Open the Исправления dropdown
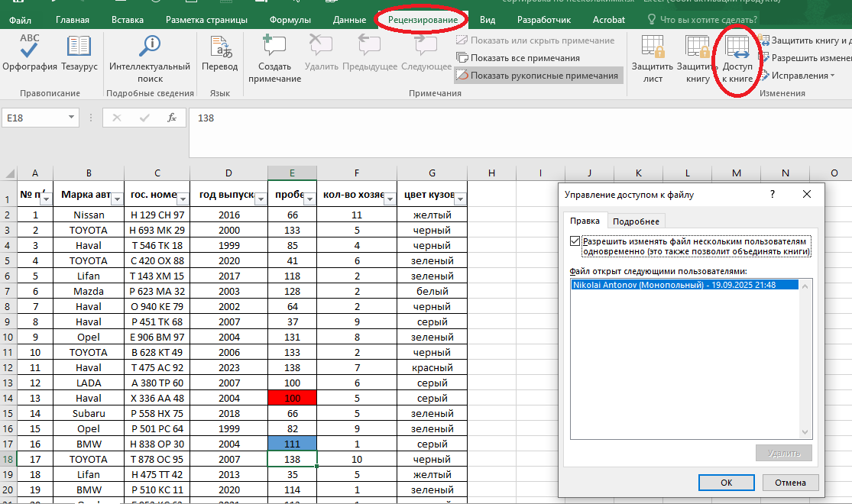 pyautogui.click(x=796, y=76)
